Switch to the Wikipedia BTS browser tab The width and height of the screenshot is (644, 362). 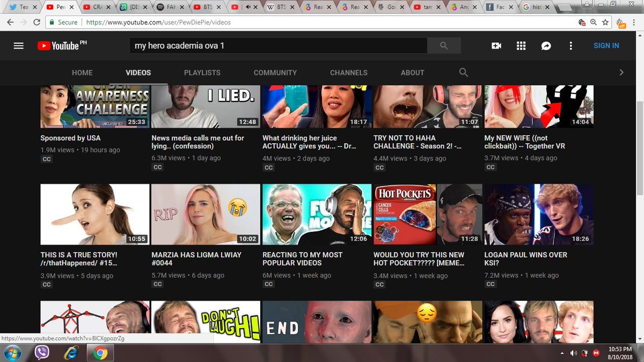[x=280, y=7]
